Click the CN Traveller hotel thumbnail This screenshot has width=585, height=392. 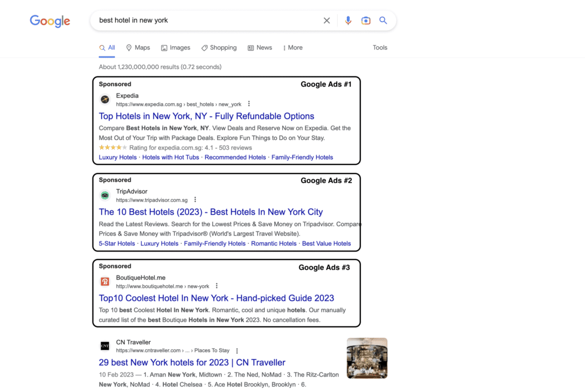(367, 358)
